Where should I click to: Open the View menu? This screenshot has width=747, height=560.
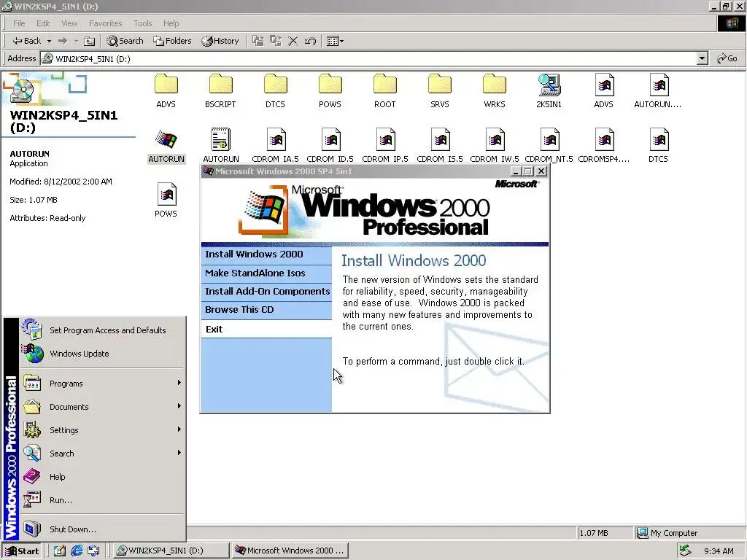[x=69, y=23]
